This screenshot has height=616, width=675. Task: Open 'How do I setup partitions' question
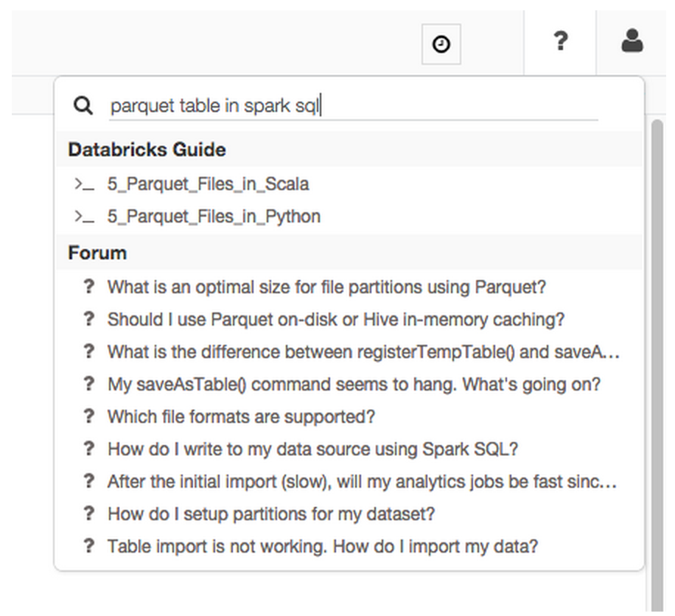(271, 514)
